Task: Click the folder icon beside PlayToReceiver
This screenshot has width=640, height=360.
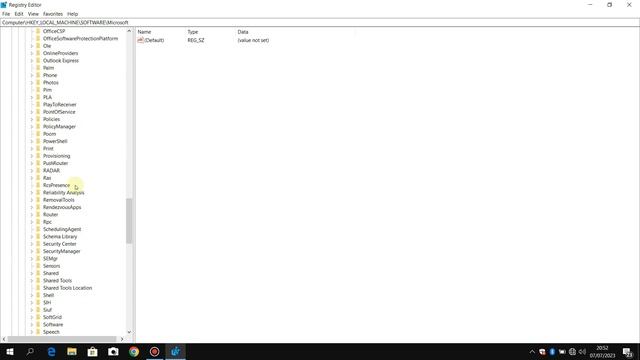Action: click(x=38, y=104)
